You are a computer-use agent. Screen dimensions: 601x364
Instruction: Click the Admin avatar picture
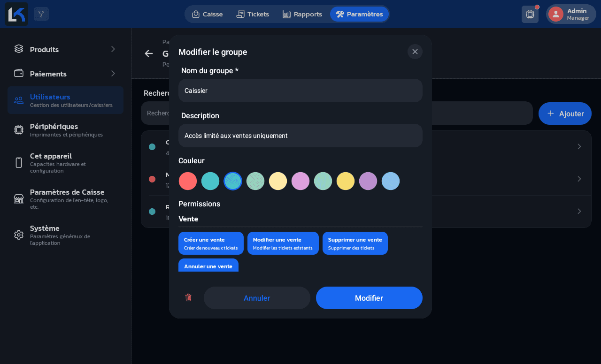click(556, 14)
